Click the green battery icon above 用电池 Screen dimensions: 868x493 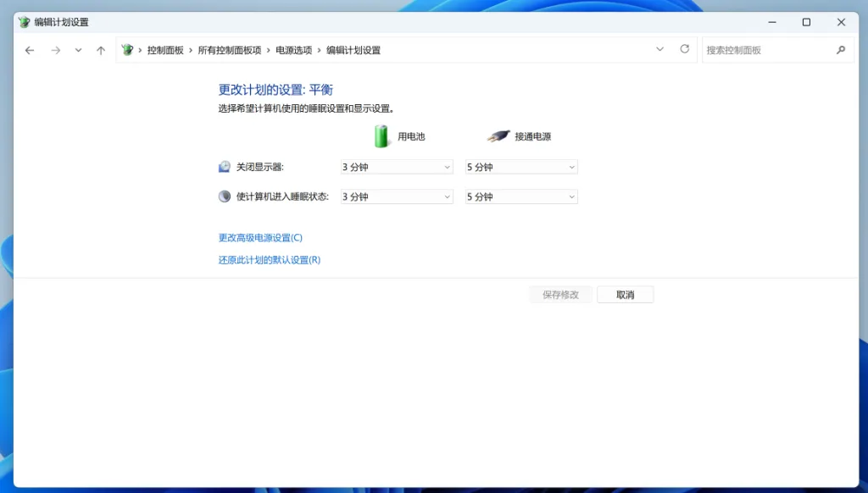[381, 135]
